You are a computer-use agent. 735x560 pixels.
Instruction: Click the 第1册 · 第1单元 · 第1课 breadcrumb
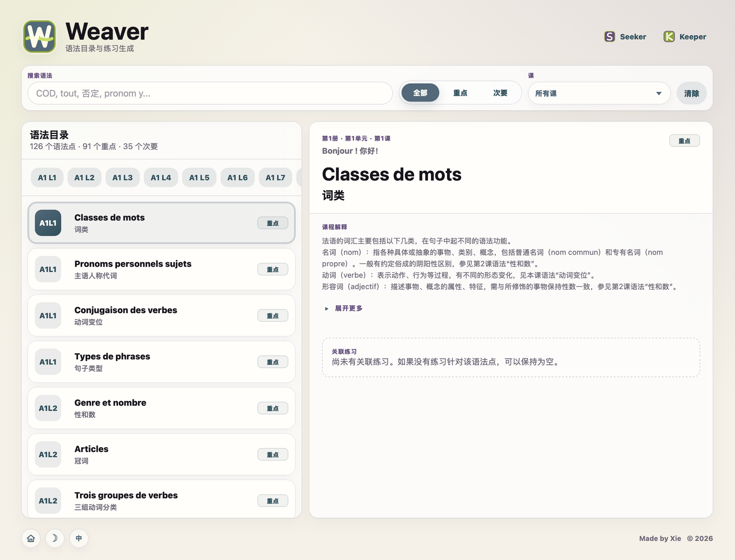tap(356, 138)
